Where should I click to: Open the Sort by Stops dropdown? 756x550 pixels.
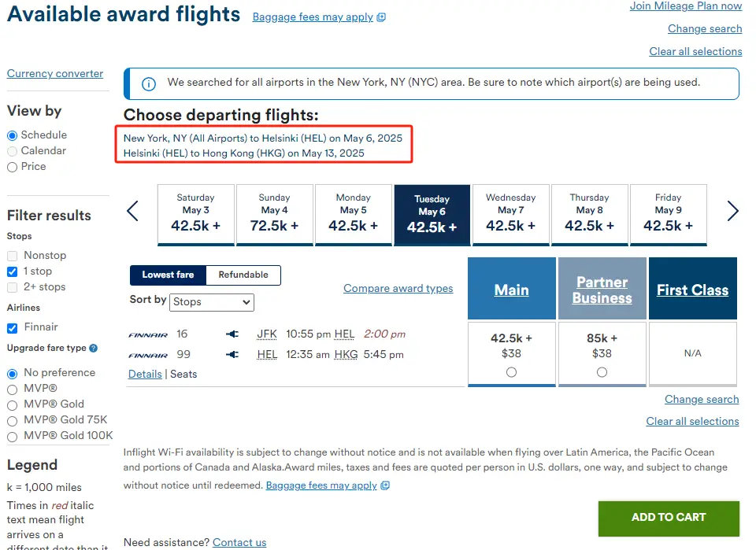point(211,302)
